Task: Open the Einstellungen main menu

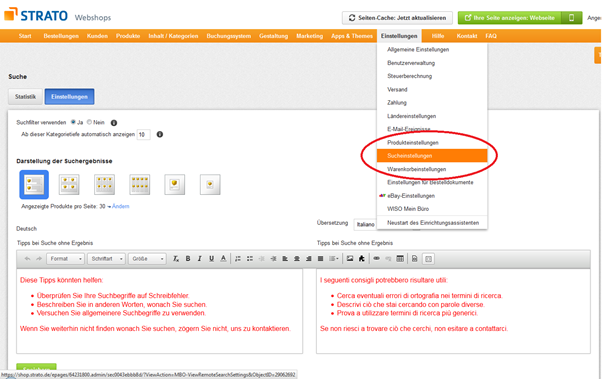Action: point(399,36)
